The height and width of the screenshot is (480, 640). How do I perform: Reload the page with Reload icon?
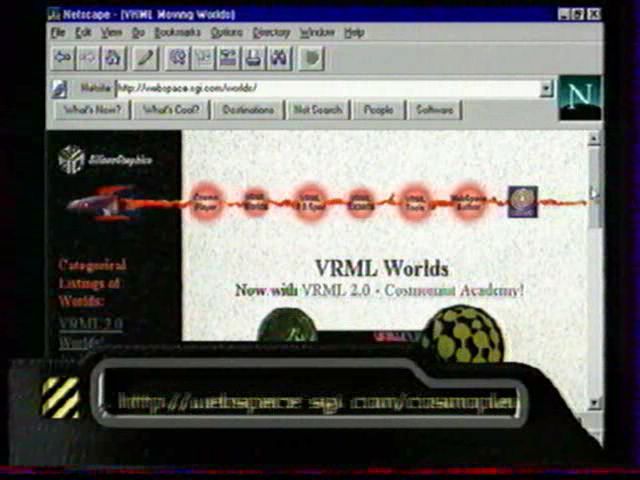[178, 58]
